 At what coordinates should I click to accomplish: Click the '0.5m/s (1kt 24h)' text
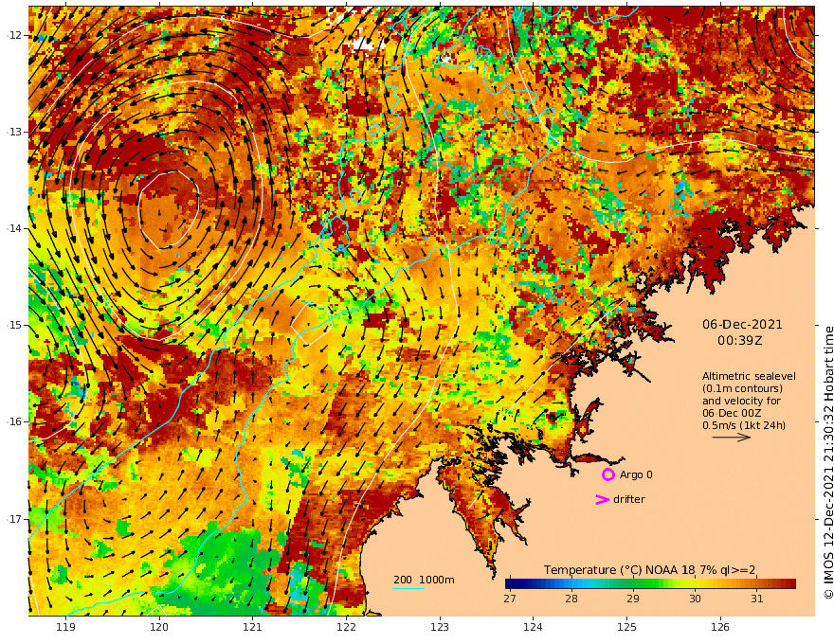coord(744,425)
